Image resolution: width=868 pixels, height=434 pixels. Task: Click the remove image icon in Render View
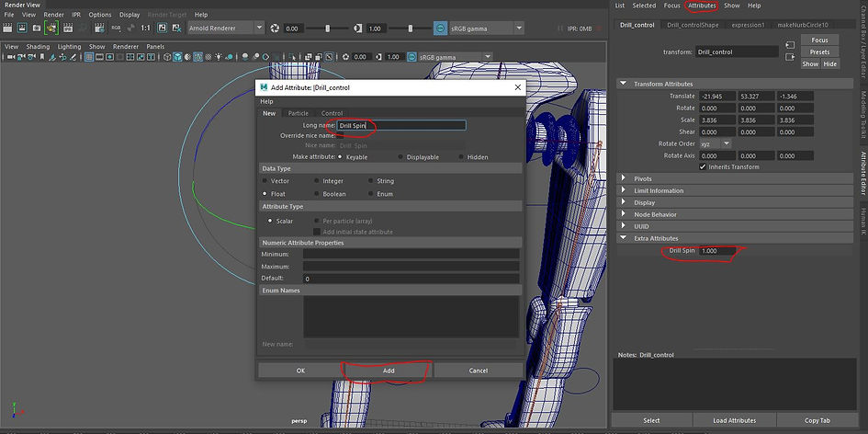tap(176, 28)
